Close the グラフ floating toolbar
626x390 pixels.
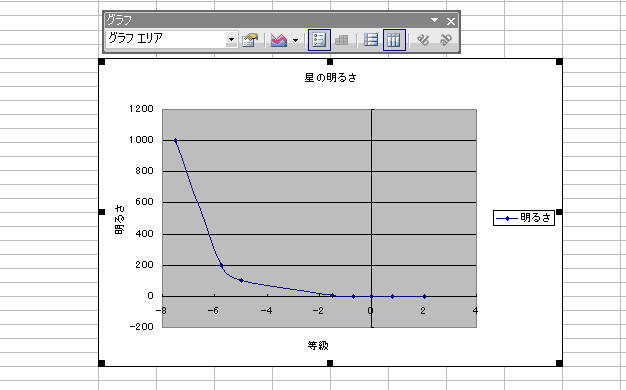point(451,21)
